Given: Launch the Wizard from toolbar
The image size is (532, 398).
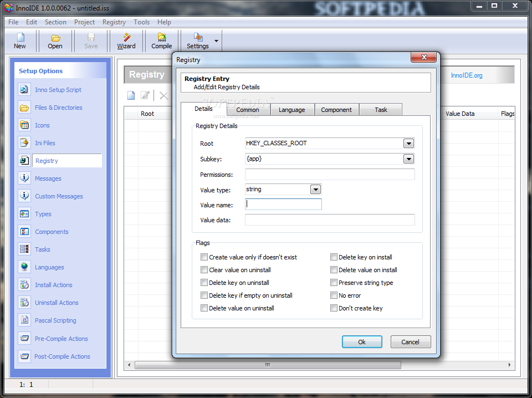Looking at the screenshot, I should 126,41.
